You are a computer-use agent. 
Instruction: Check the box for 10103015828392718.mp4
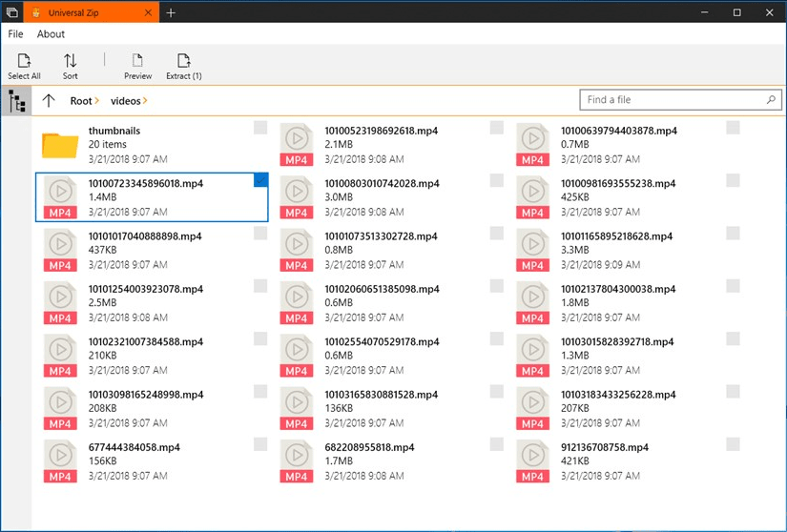pos(733,338)
